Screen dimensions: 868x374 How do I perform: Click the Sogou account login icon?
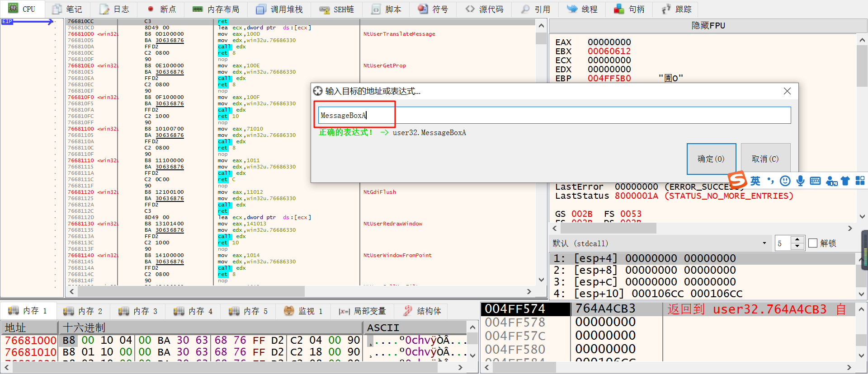[831, 181]
